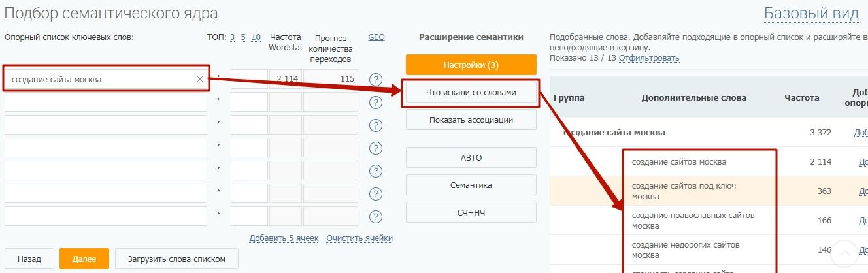Select TOP 10 option
The width and height of the screenshot is (868, 273).
point(256,37)
